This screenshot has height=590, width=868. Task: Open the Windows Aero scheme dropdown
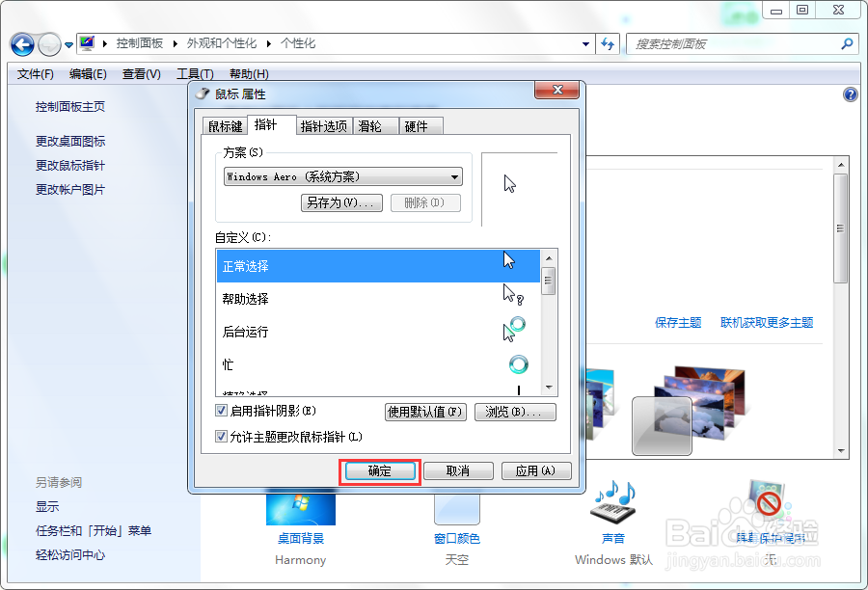(x=453, y=176)
